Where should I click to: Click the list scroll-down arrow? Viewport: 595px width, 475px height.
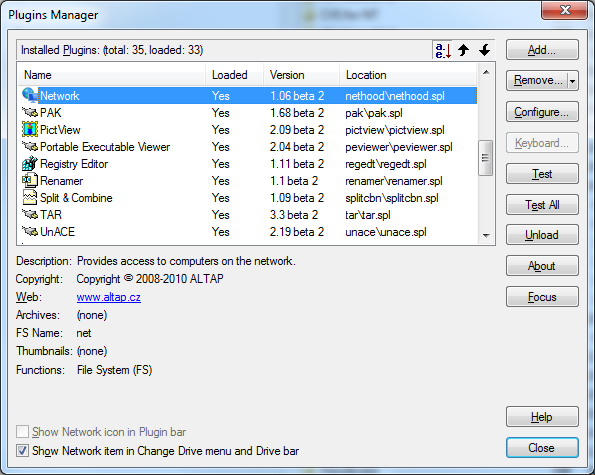[486, 236]
